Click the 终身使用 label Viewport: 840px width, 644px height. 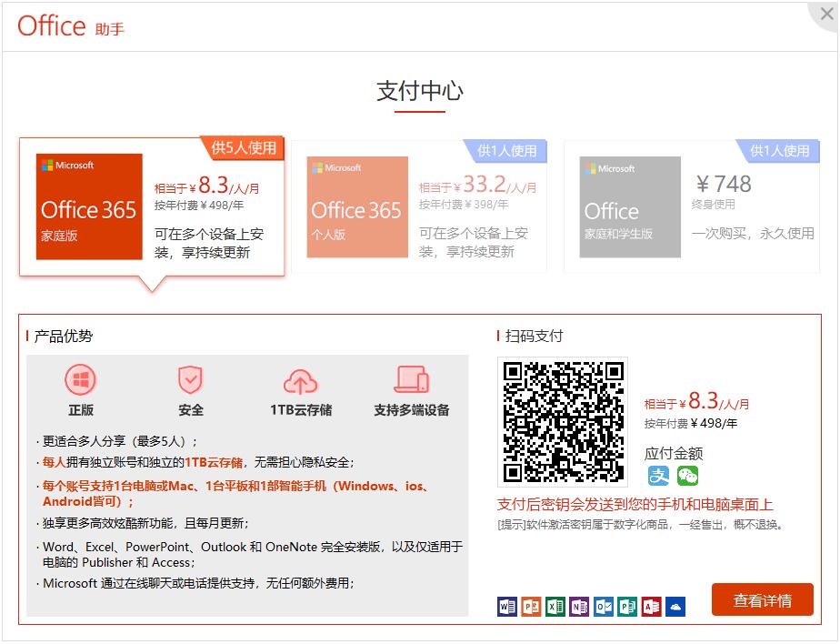click(x=713, y=205)
